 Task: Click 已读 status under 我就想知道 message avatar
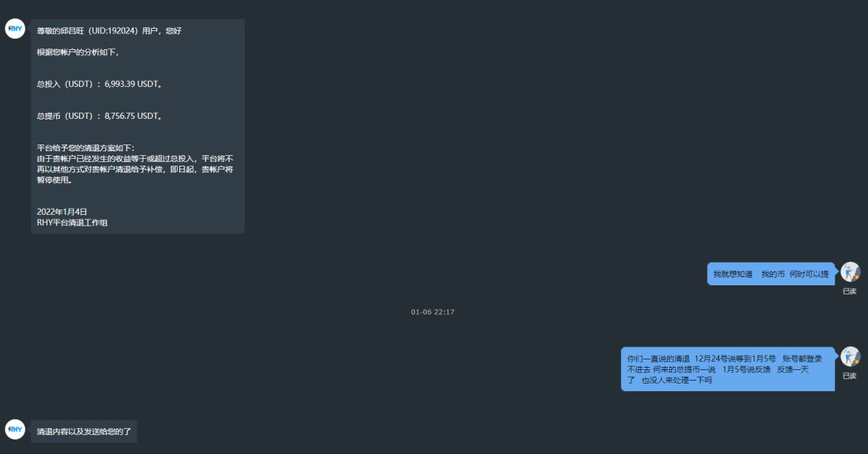coord(849,291)
